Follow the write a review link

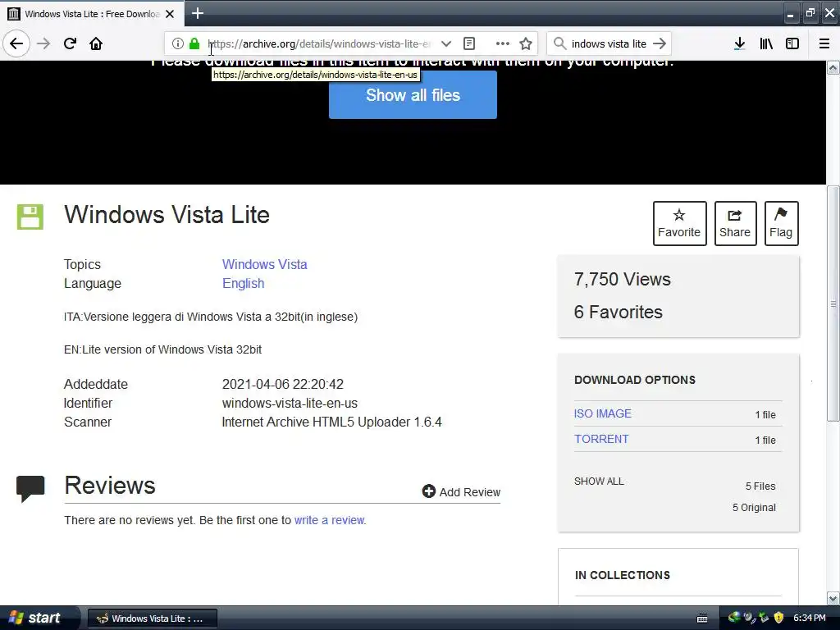(330, 520)
